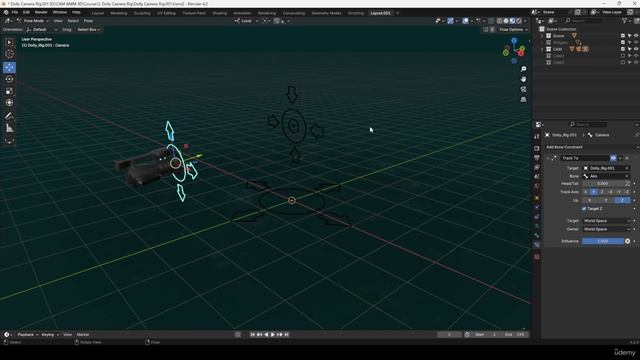The width and height of the screenshot is (640, 360).
Task: Toggle the camera view icon in viewport
Action: 523,89
